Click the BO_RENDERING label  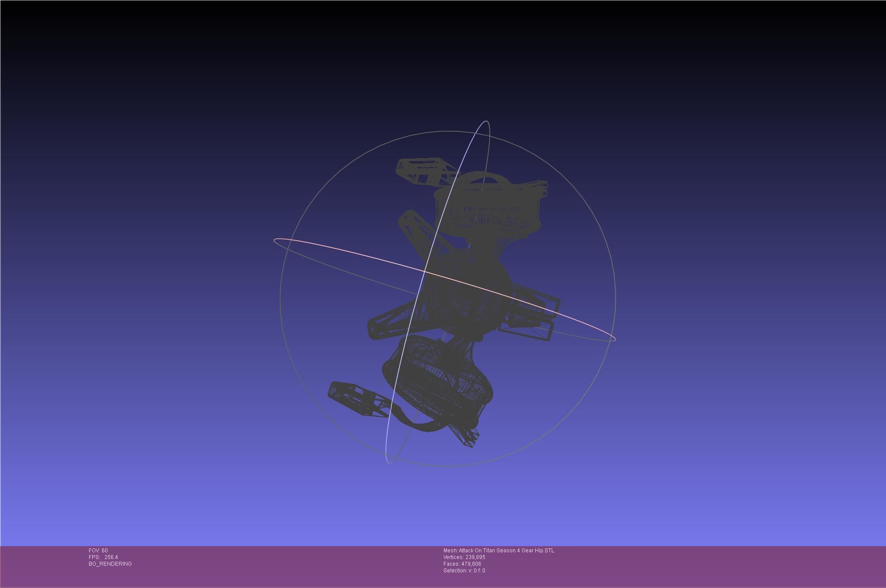110,564
